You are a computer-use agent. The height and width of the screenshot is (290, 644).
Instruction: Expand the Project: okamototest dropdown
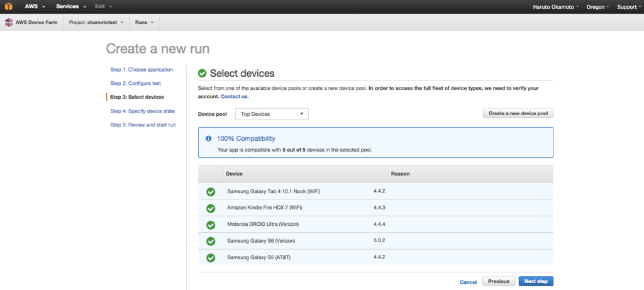point(96,22)
